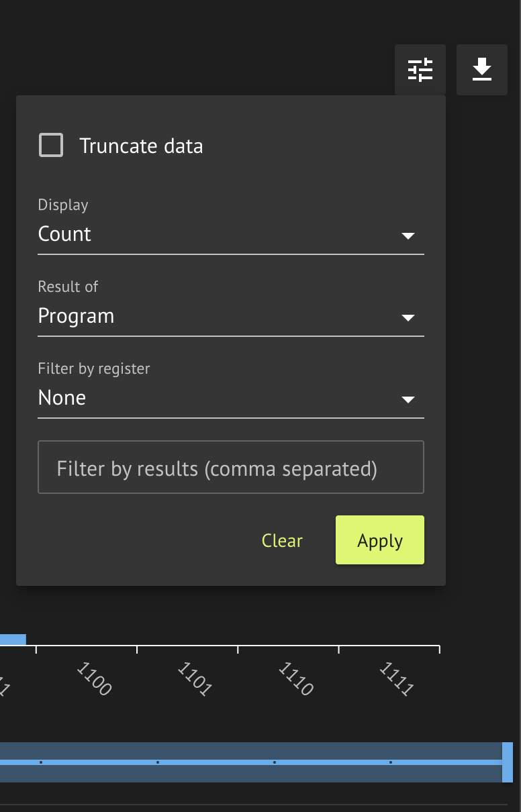521x812 pixels.
Task: Select the filter sliders icon above the panel
Action: (420, 70)
